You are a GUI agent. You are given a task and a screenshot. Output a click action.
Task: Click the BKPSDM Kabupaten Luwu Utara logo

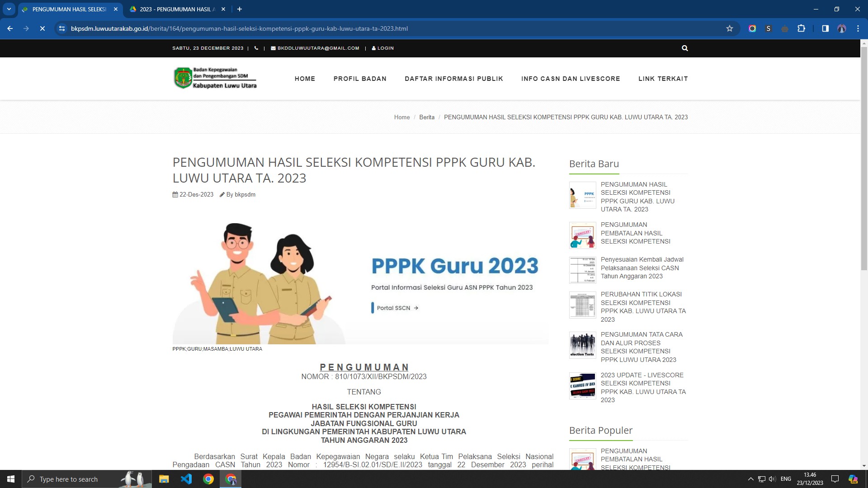pos(215,78)
